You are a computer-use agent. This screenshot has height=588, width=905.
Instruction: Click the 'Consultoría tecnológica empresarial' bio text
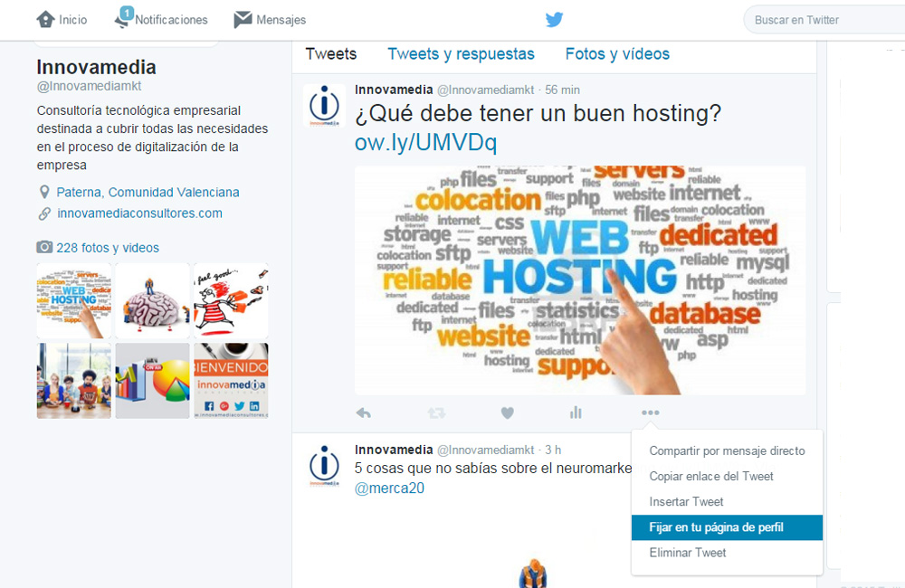152,138
